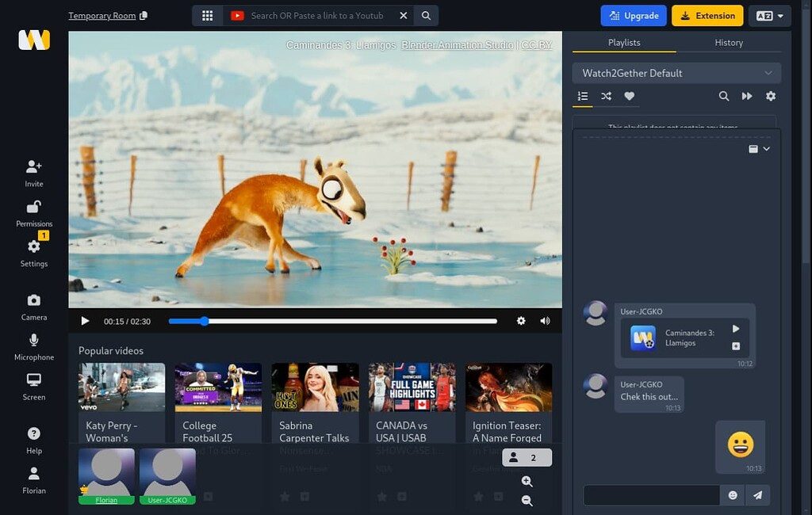The image size is (812, 515).
Task: Zoom in the user tiles
Action: coord(527,482)
